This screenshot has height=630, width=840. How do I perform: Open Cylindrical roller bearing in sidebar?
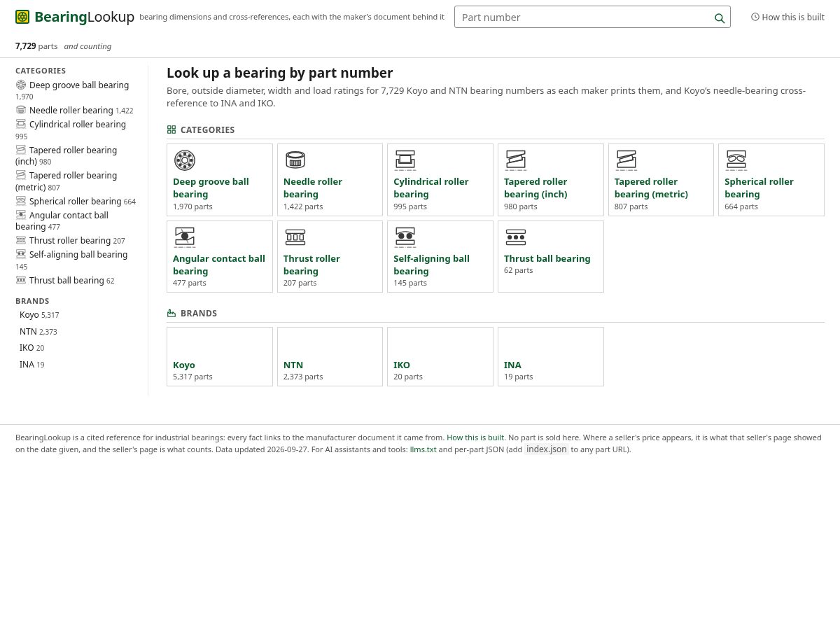71,129
